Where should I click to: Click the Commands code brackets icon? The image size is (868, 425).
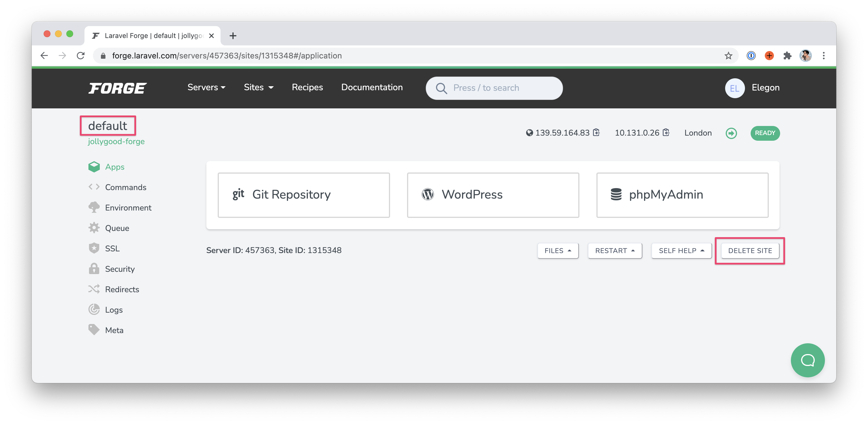tap(94, 187)
